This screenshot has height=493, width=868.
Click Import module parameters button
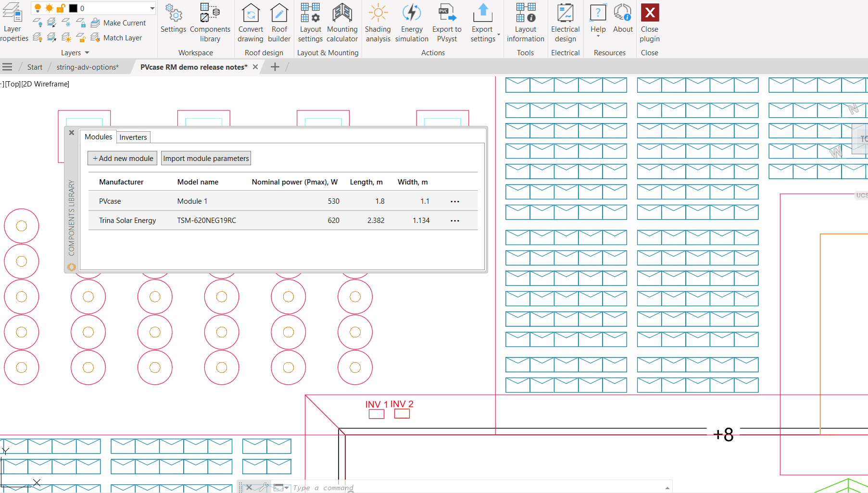206,159
